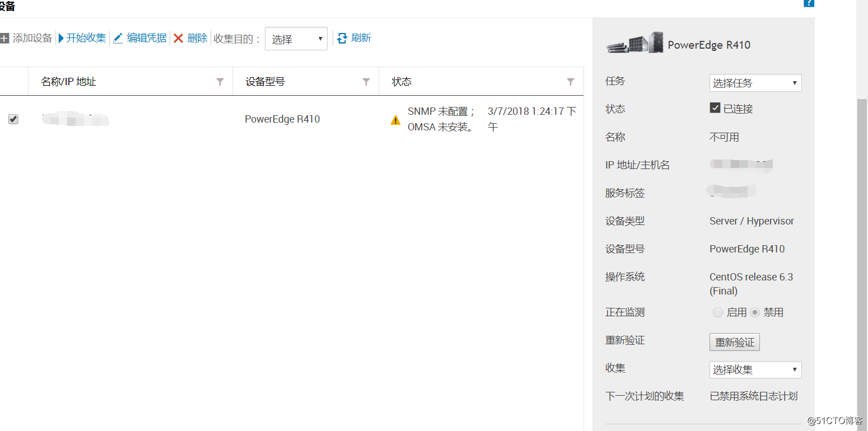Open filter for 设备型号 column

[x=366, y=82]
